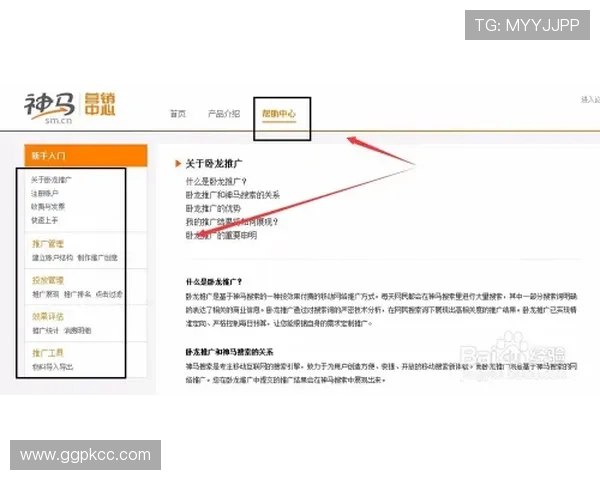Open sidebar link 关于卧龙推广
The image size is (600, 480).
click(51, 180)
